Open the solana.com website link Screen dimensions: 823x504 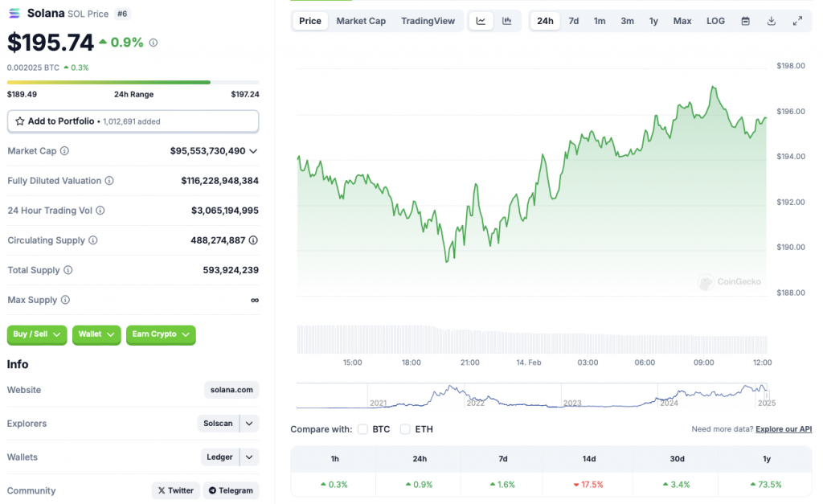pos(231,390)
